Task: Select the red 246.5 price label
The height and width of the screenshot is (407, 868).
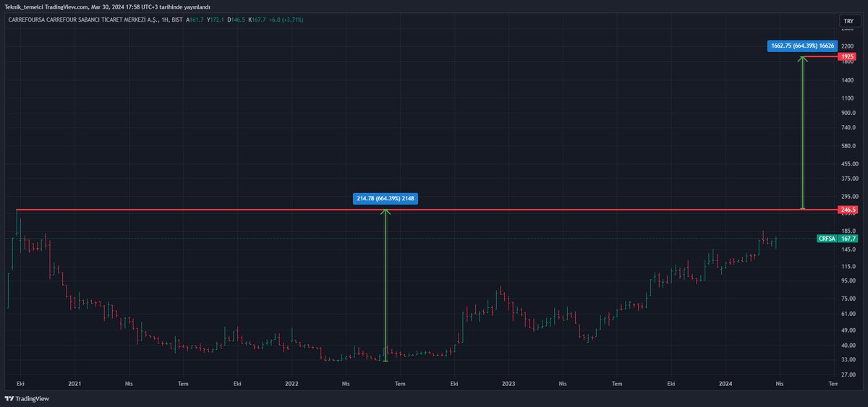Action: 847,210
